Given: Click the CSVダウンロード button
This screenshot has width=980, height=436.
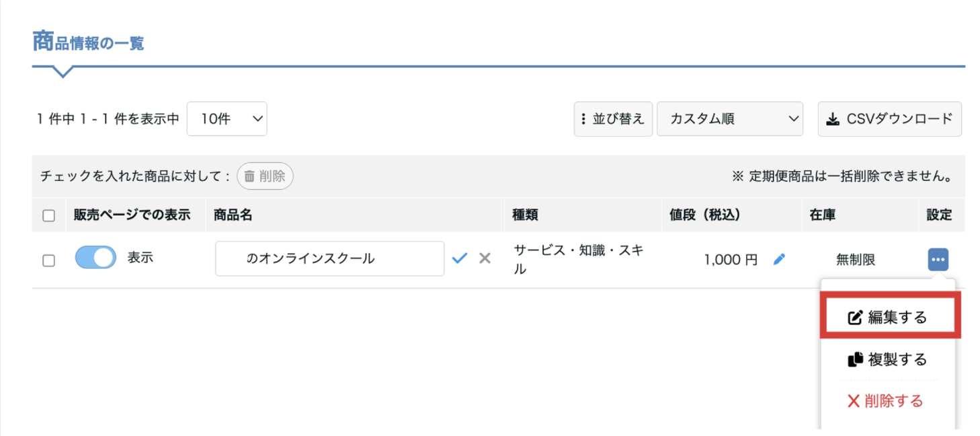Looking at the screenshot, I should (x=890, y=118).
